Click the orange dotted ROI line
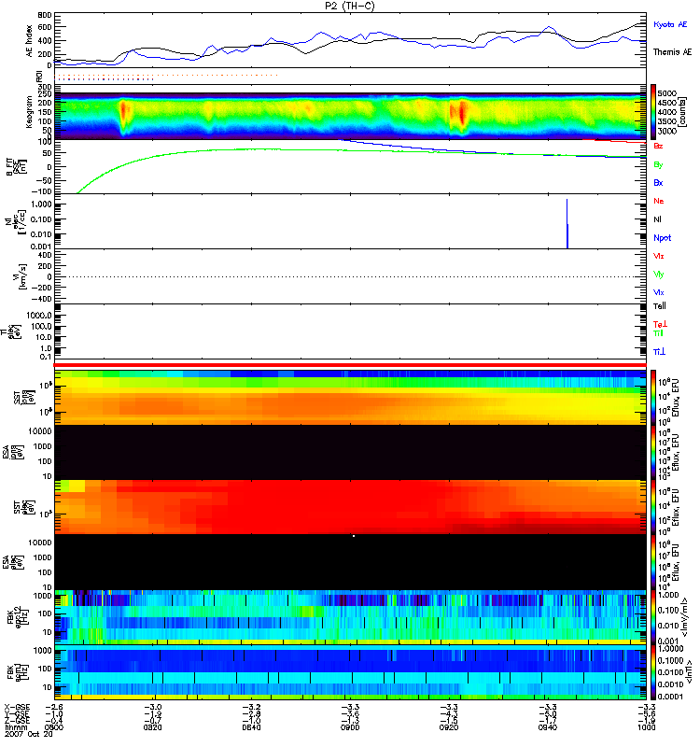This screenshot has width=700, height=747. pyautogui.click(x=166, y=75)
